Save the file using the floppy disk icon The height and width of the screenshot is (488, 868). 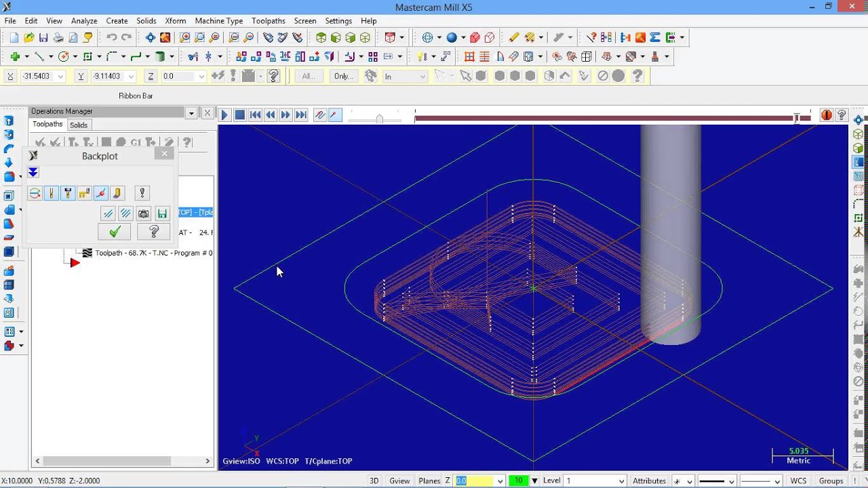click(43, 38)
